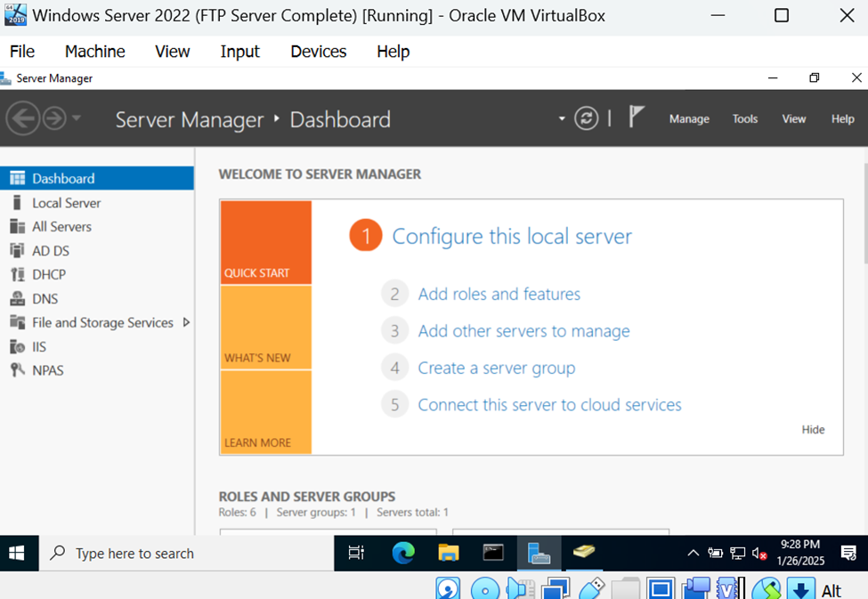The height and width of the screenshot is (599, 868).
Task: Go back using the Server Manager back arrow
Action: click(x=22, y=118)
